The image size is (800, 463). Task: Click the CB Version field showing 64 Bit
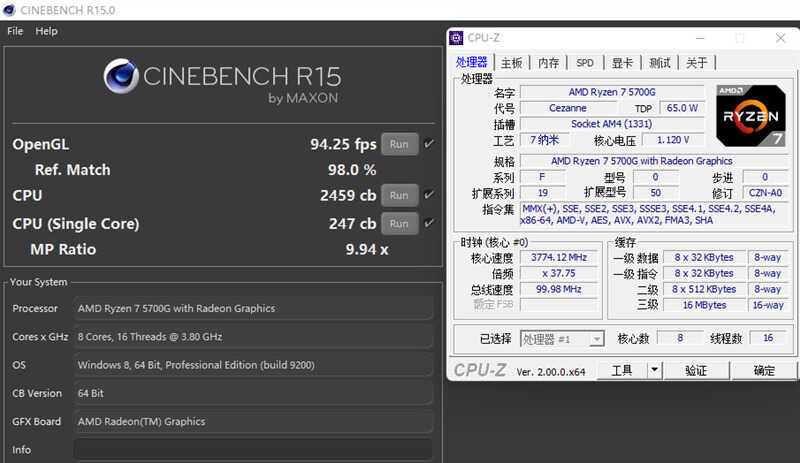253,393
